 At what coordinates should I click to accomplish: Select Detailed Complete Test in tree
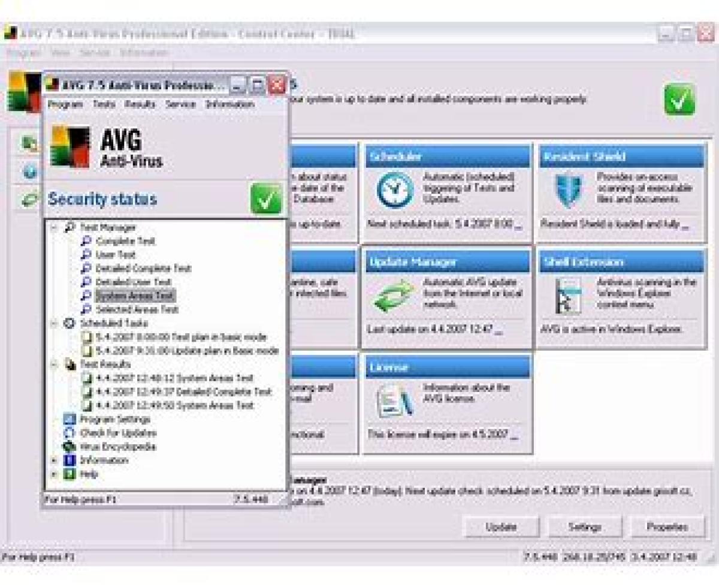point(143,269)
